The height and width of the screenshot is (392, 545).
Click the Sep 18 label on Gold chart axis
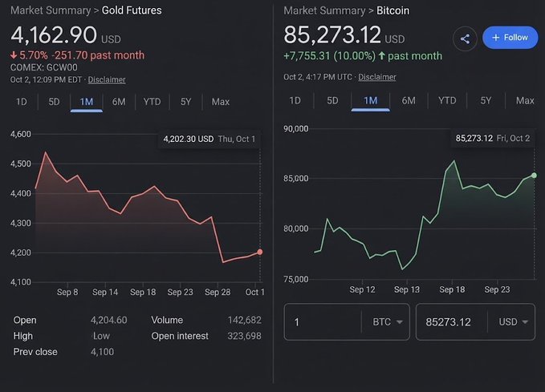143,292
